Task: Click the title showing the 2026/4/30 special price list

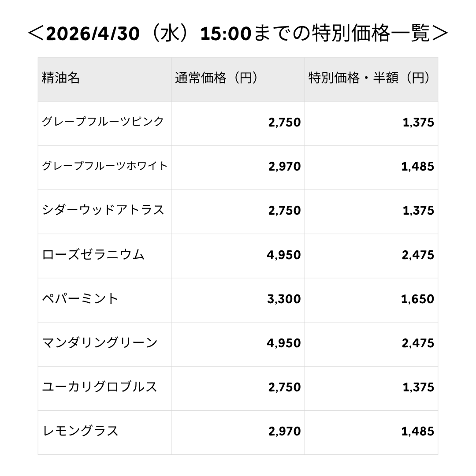Action: pyautogui.click(x=238, y=34)
